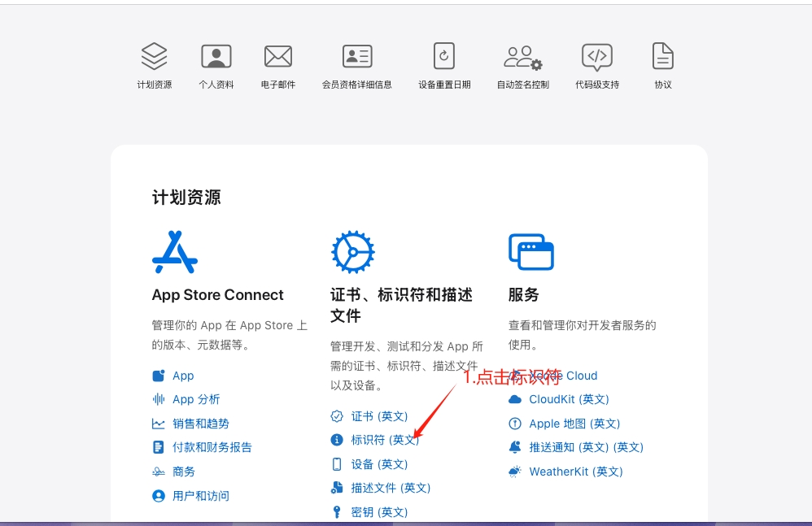The width and height of the screenshot is (812, 526).
Task: Open the App link
Action: click(183, 376)
